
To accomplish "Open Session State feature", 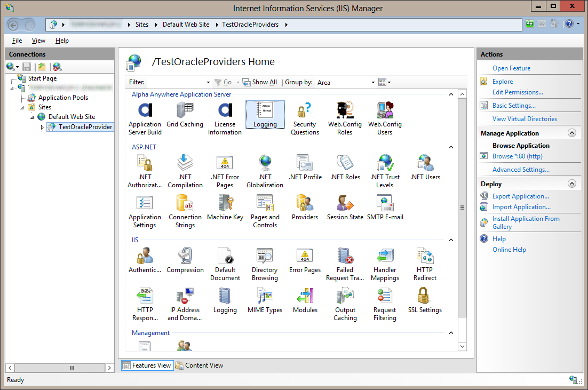I will click(345, 208).
